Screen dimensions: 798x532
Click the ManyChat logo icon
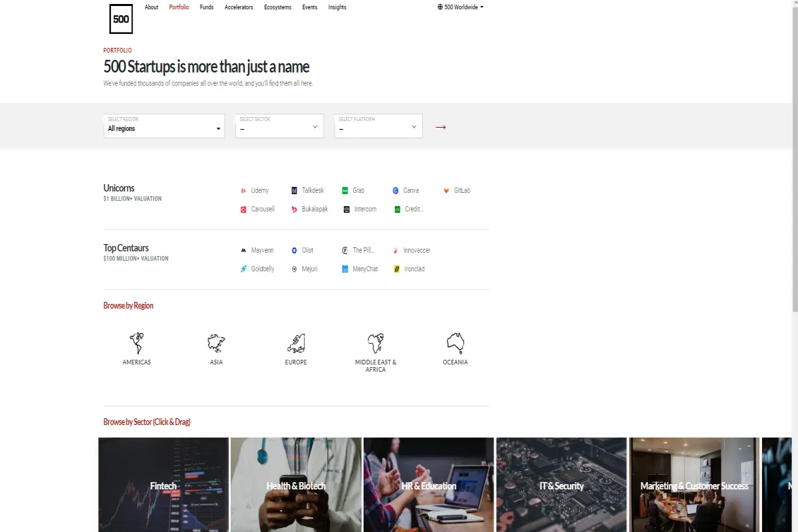tap(345, 269)
